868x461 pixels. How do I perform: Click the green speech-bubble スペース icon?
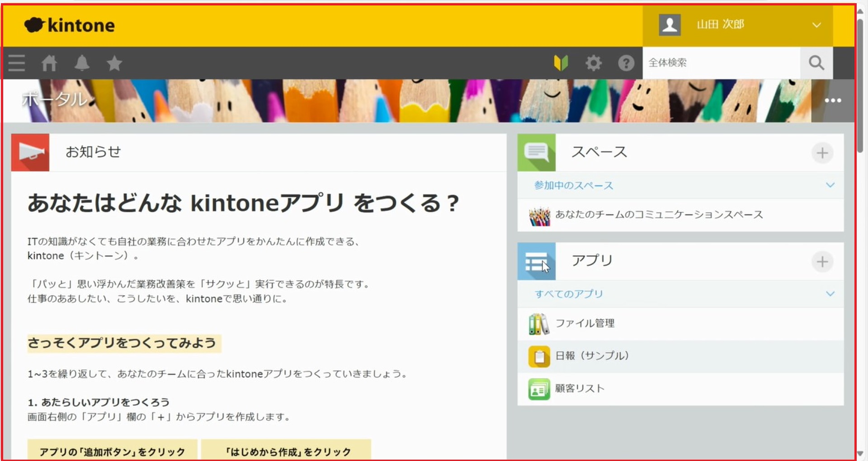coord(537,152)
